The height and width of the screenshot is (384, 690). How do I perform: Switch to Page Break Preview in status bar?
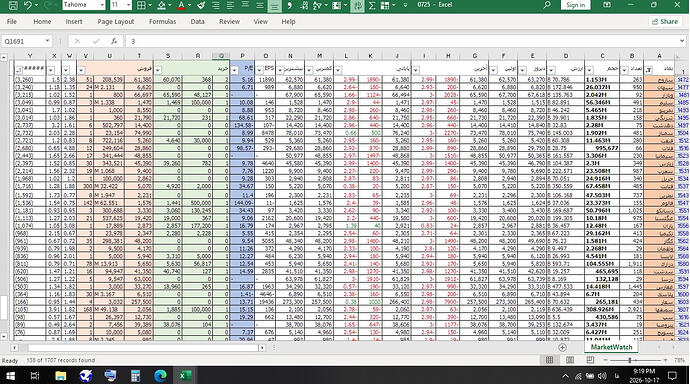pyautogui.click(x=590, y=360)
